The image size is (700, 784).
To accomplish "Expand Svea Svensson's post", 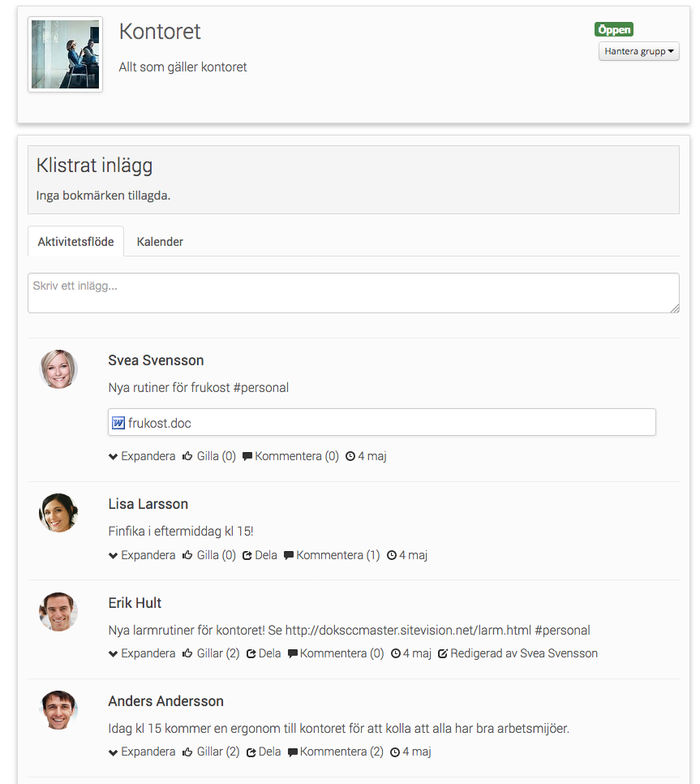I will click(x=142, y=456).
